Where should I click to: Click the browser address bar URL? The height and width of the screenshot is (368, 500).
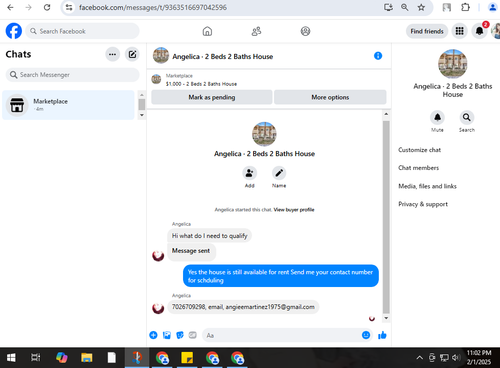pyautogui.click(x=153, y=7)
